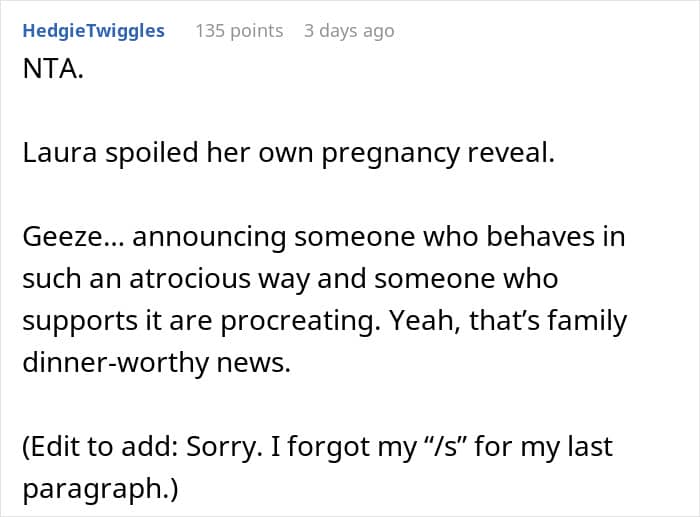Click the word paragraph.) at the end
Image resolution: width=700 pixels, height=517 pixels.
[x=100, y=490]
